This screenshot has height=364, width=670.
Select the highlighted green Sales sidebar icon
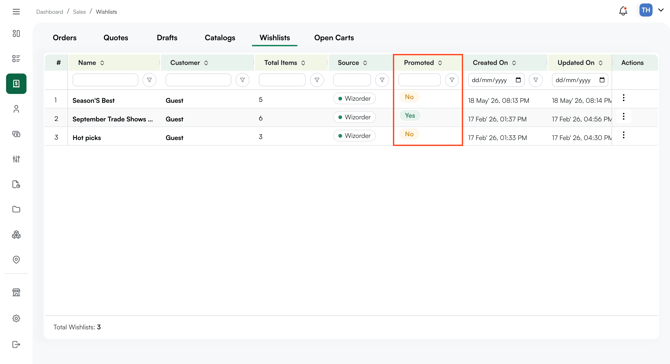click(x=16, y=84)
